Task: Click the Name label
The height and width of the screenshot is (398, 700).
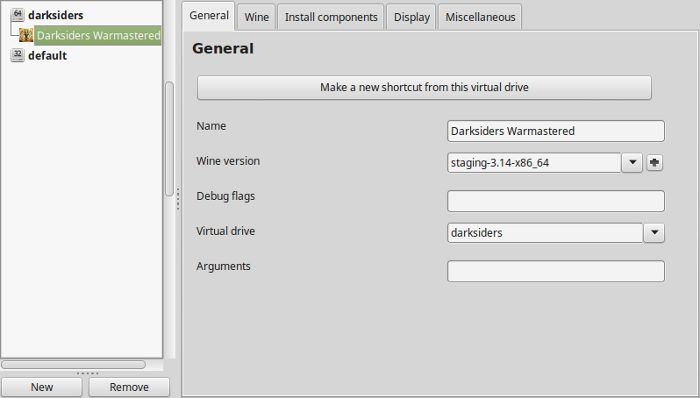Action: [211, 126]
